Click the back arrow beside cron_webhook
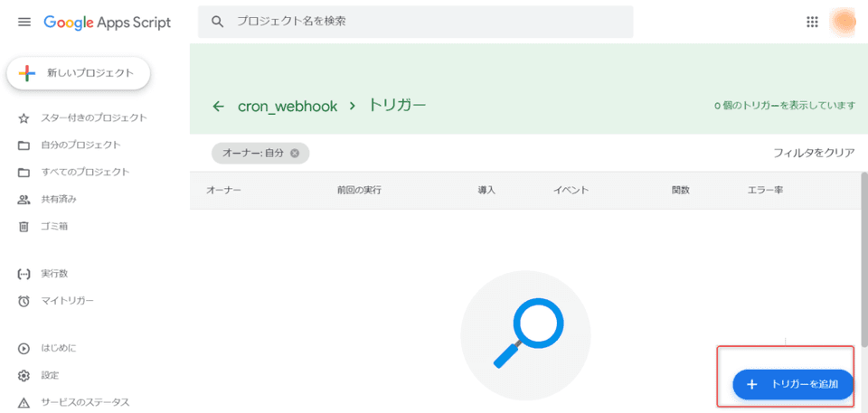The width and height of the screenshot is (868, 413). (x=218, y=106)
